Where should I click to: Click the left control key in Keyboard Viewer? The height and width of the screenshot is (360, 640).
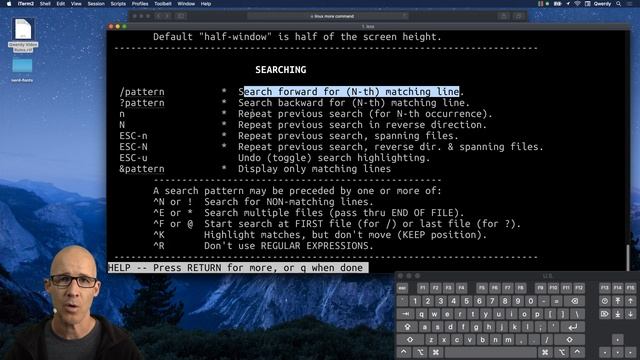(x=404, y=352)
